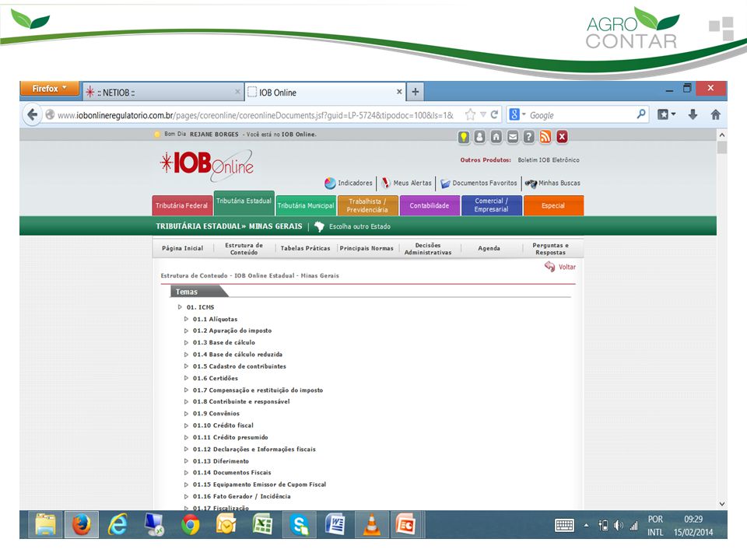Bookmark page with the star icon
This screenshot has height=560, width=747.
pos(470,115)
